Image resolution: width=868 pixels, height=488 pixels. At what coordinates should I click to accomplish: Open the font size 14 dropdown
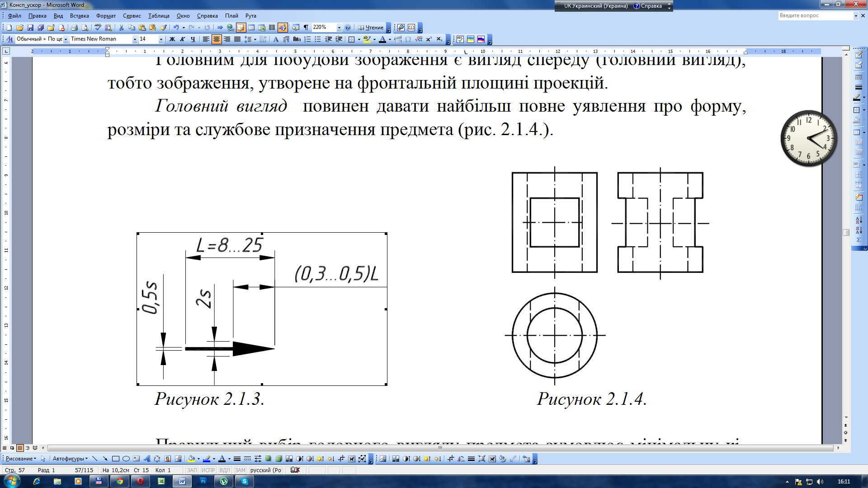click(x=161, y=39)
